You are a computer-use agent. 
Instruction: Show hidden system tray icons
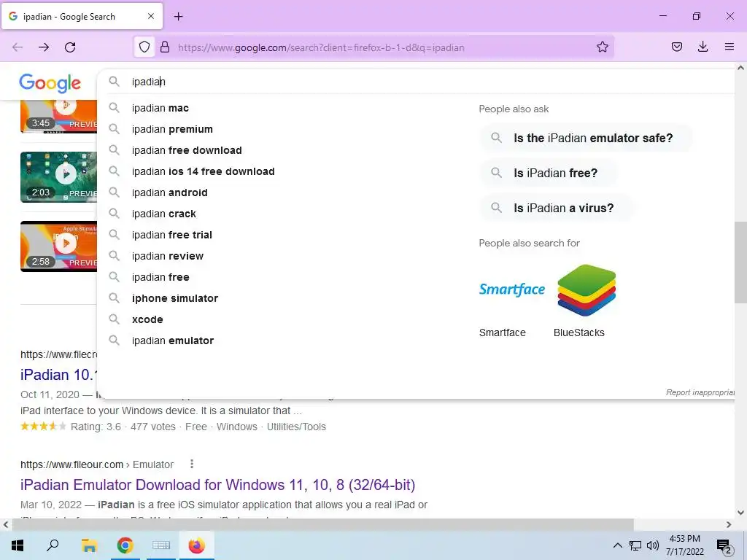coord(617,545)
